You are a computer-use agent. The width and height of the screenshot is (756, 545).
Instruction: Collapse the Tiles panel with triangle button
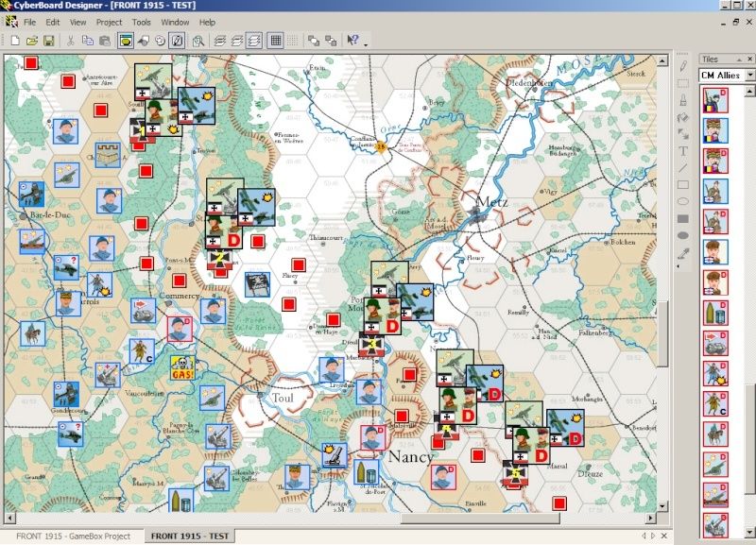[739, 59]
